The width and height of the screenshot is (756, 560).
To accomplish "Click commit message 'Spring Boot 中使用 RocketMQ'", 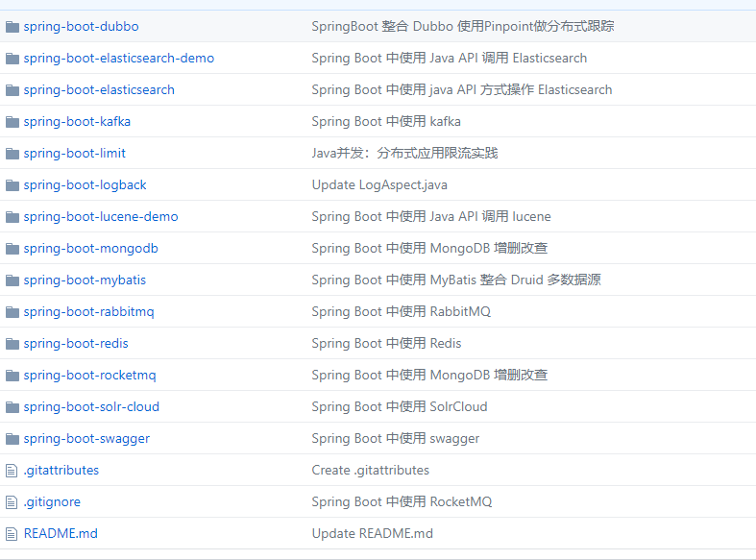I will click(402, 501).
